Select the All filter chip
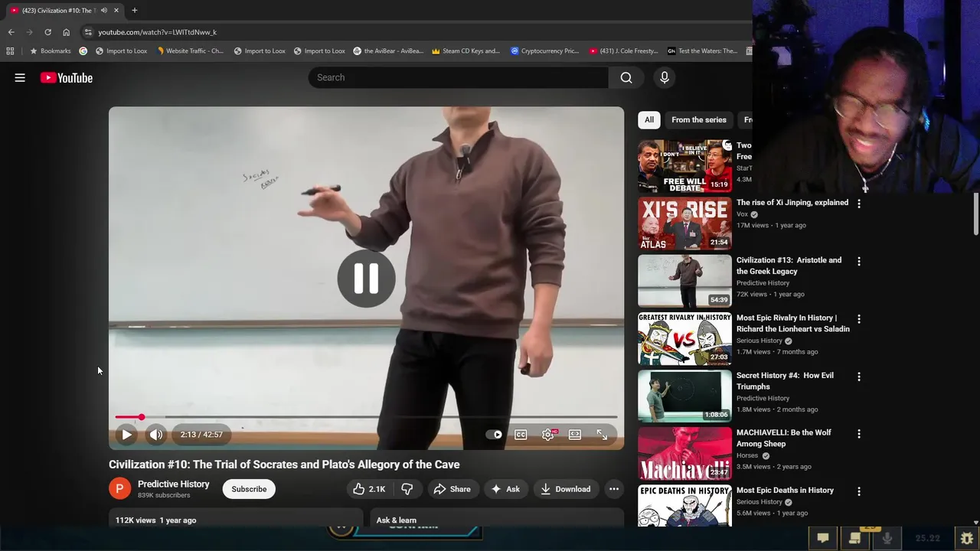Screen dimensions: 980x551 pos(649,119)
